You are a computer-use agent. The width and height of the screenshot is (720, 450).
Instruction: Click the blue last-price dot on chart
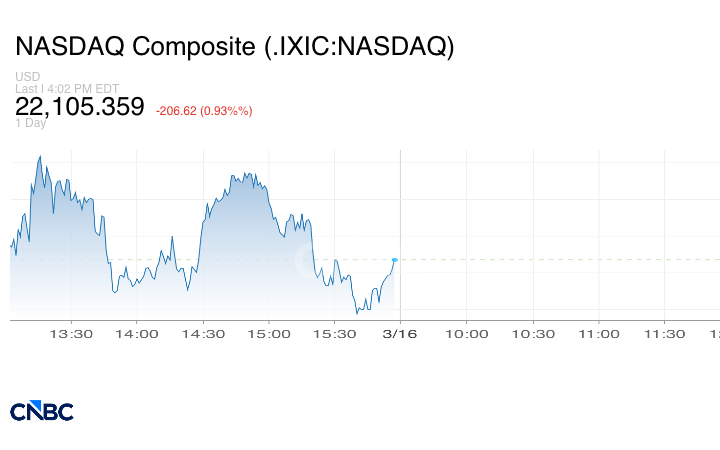pyautogui.click(x=395, y=260)
